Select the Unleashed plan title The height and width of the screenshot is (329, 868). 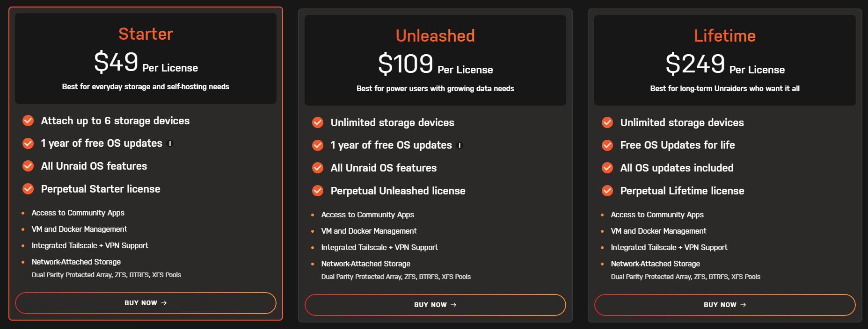[x=435, y=36]
